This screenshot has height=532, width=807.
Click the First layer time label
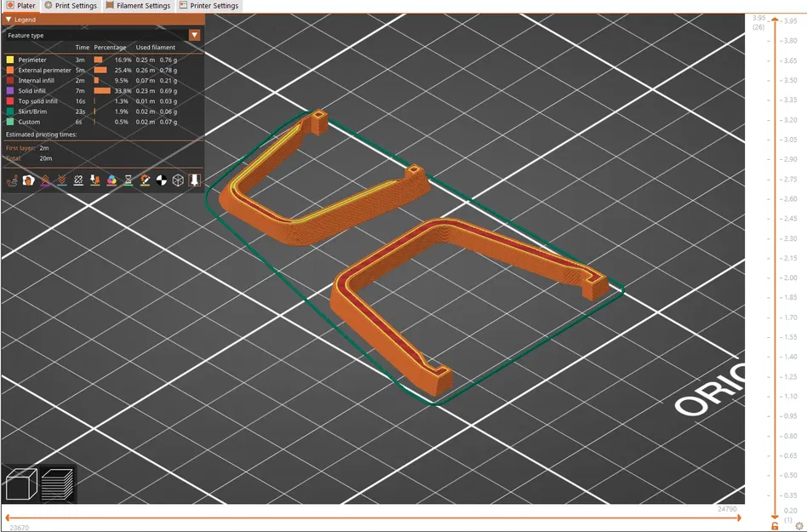coord(20,147)
